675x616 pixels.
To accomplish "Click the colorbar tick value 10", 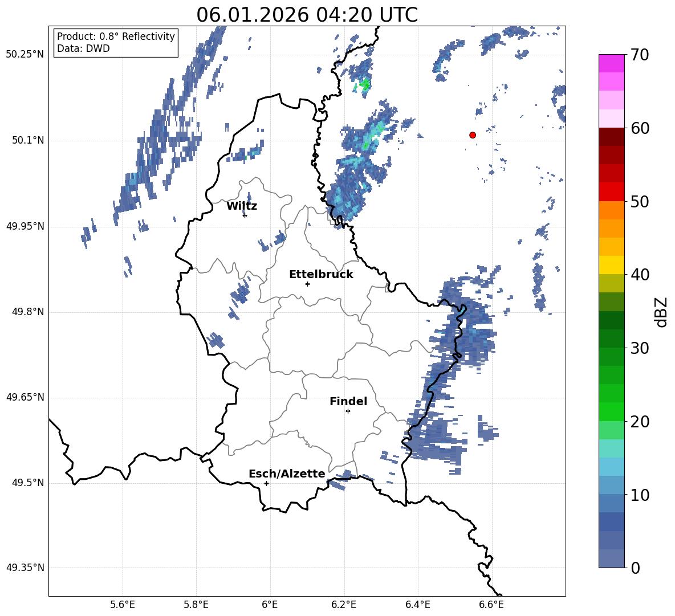I will (x=640, y=495).
